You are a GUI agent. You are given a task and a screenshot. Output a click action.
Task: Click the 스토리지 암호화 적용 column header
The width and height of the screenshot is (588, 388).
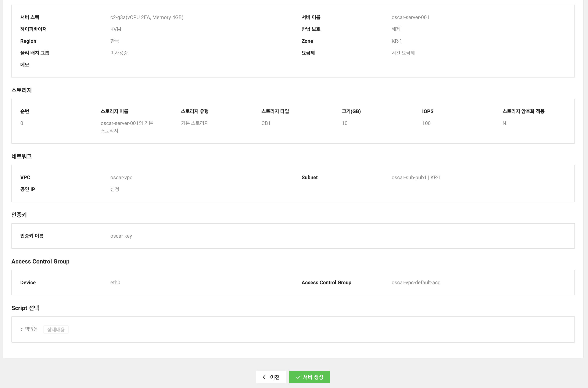point(523,111)
